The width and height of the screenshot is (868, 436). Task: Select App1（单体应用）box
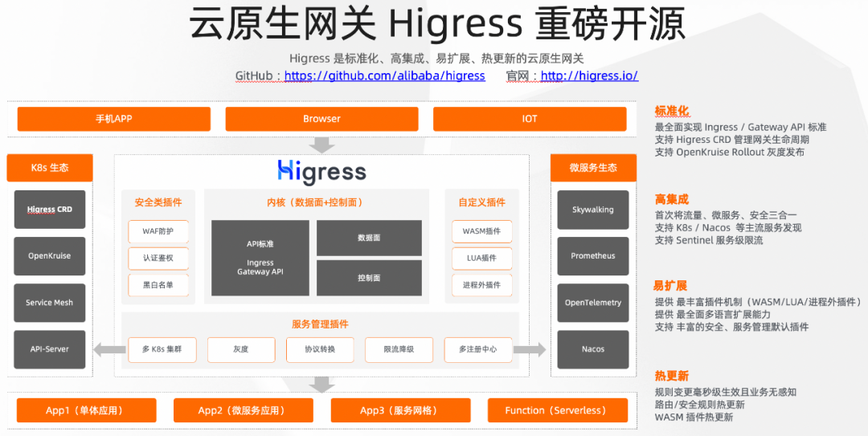click(86, 410)
